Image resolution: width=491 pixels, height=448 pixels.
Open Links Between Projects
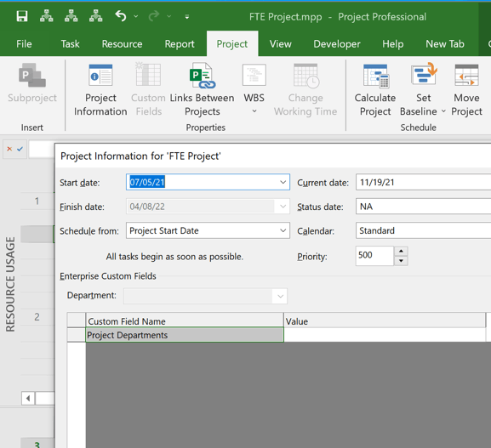[x=203, y=90]
